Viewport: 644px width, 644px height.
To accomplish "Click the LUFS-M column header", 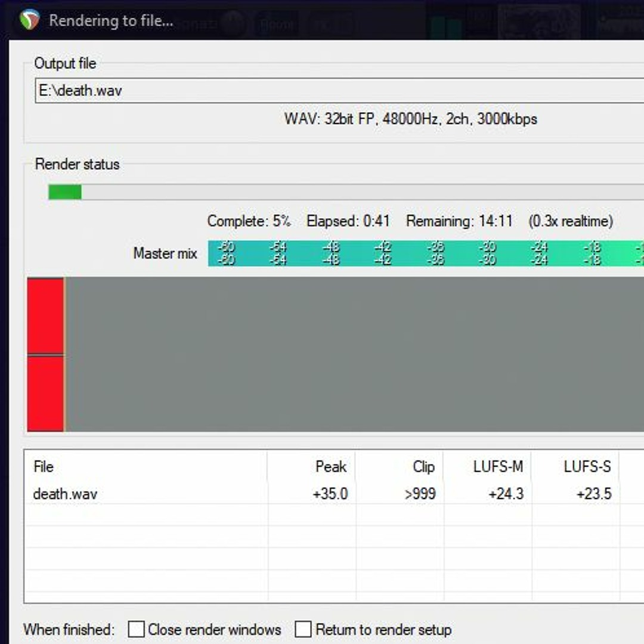I will pyautogui.click(x=498, y=467).
